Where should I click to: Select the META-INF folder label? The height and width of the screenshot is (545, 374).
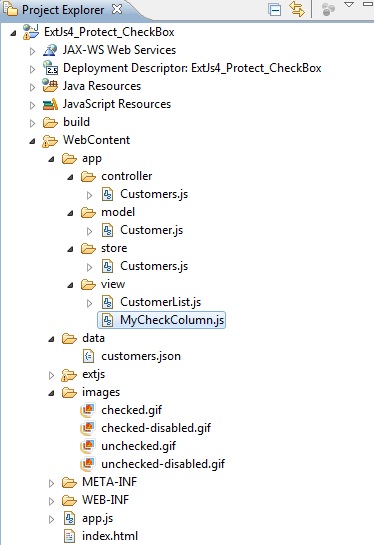pos(109,482)
